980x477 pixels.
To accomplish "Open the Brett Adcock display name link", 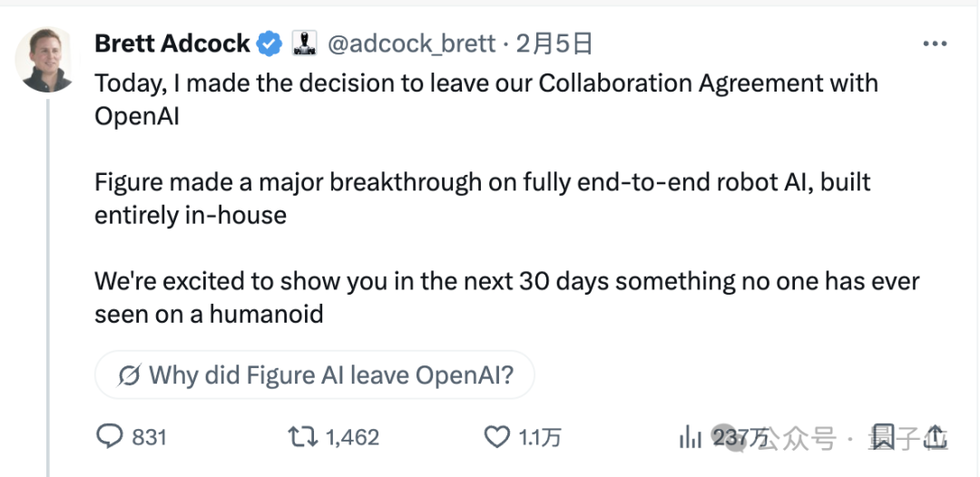I will (x=172, y=43).
